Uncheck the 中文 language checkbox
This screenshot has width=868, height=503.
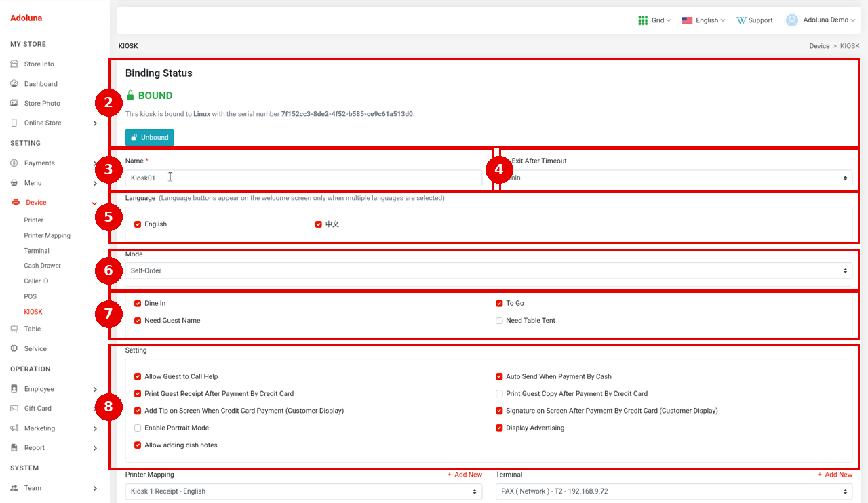(x=319, y=224)
